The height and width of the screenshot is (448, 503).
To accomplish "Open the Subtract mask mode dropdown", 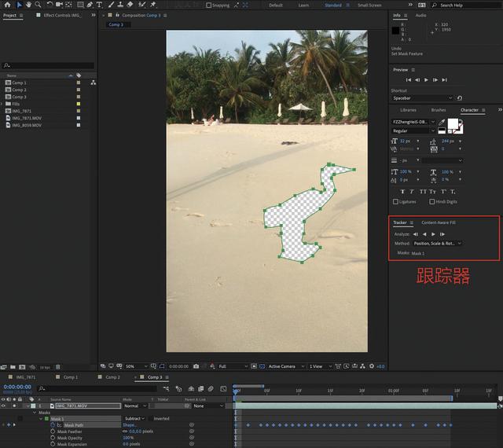I will coord(134,418).
